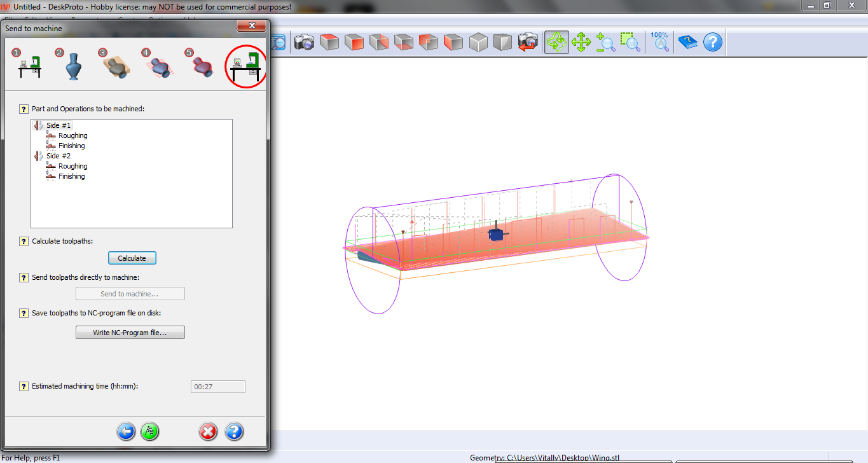Click the green checkered flag finish icon

pos(149,432)
